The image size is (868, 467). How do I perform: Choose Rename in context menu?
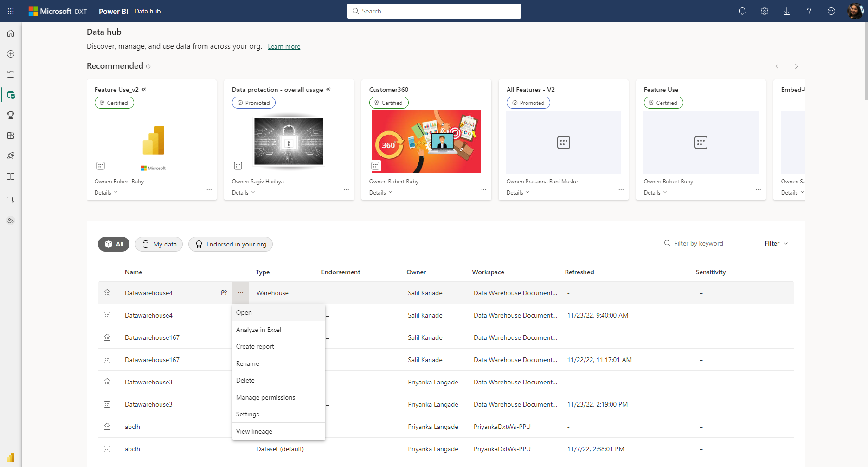click(x=278, y=363)
